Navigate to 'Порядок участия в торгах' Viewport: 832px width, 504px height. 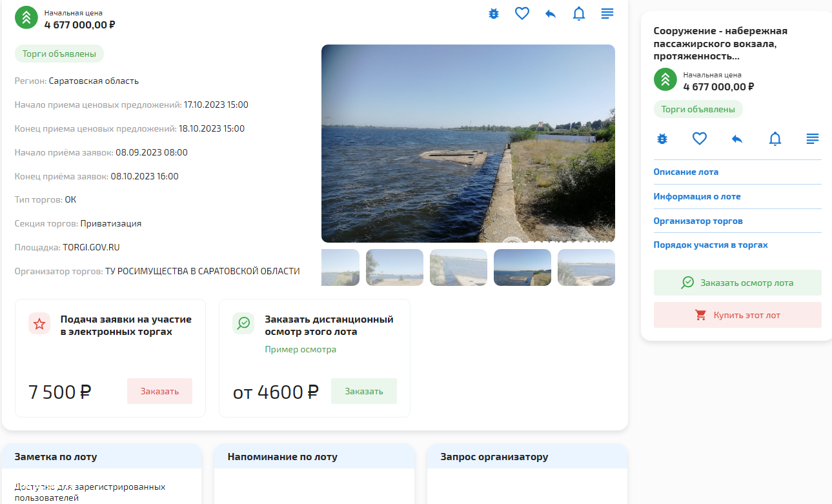tap(710, 245)
